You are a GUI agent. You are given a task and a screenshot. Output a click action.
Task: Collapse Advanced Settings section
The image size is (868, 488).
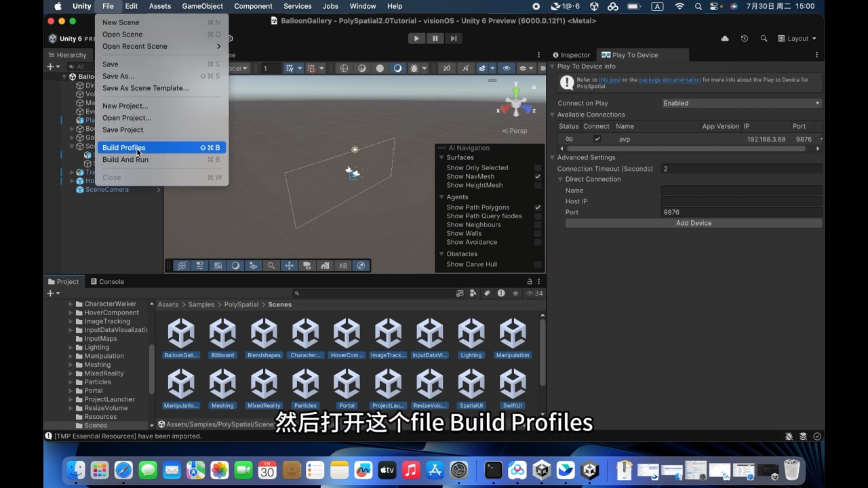tap(552, 157)
